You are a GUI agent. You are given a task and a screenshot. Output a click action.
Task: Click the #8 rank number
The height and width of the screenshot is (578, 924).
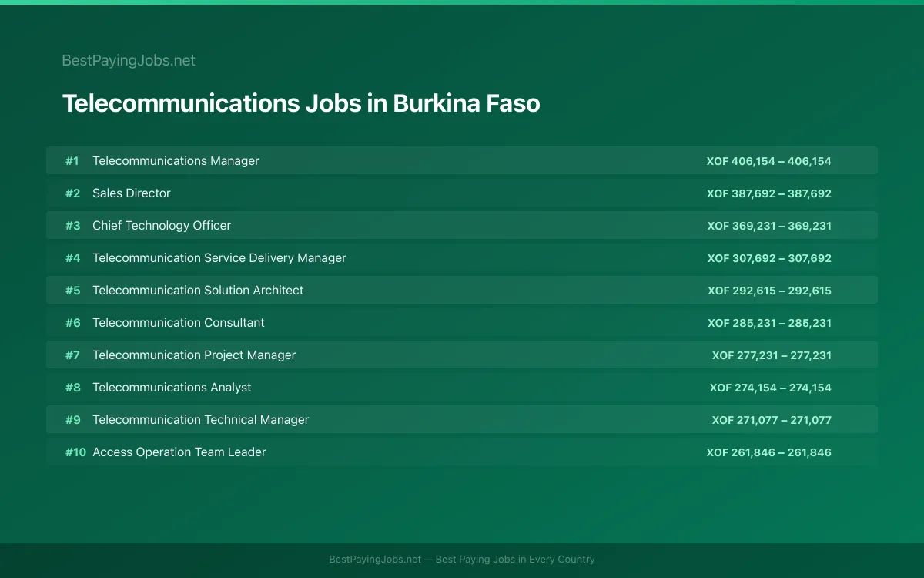(72, 388)
